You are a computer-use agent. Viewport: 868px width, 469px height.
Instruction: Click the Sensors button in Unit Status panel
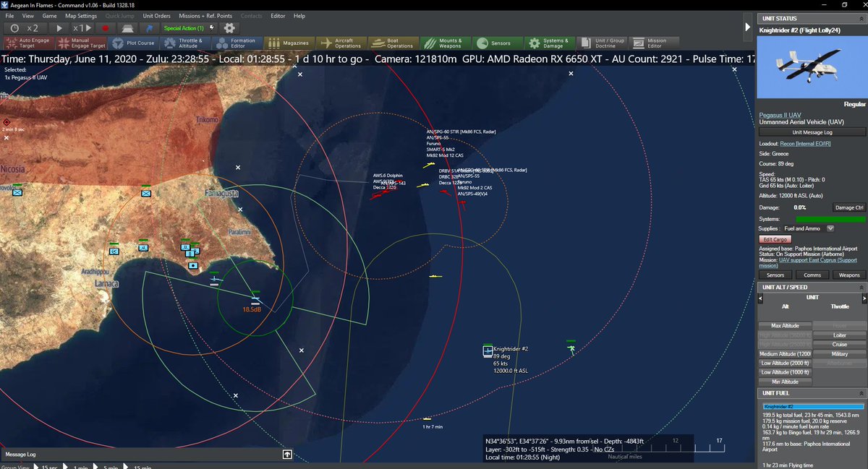pos(775,275)
